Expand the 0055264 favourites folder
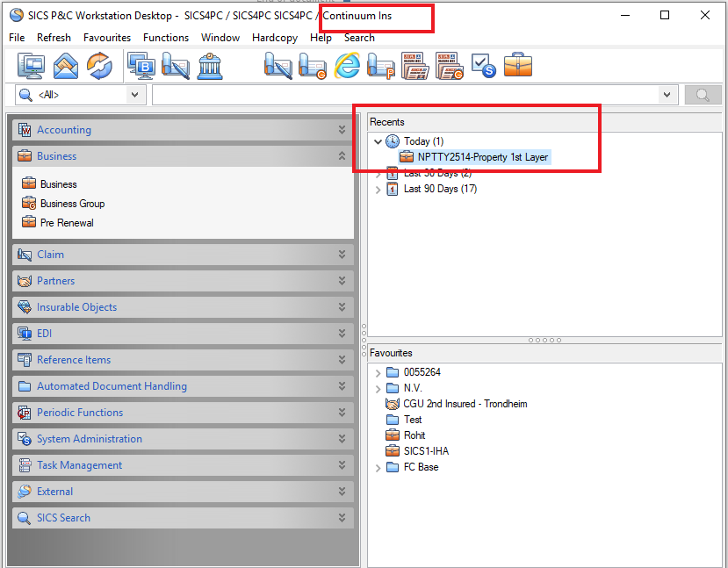 click(x=378, y=373)
